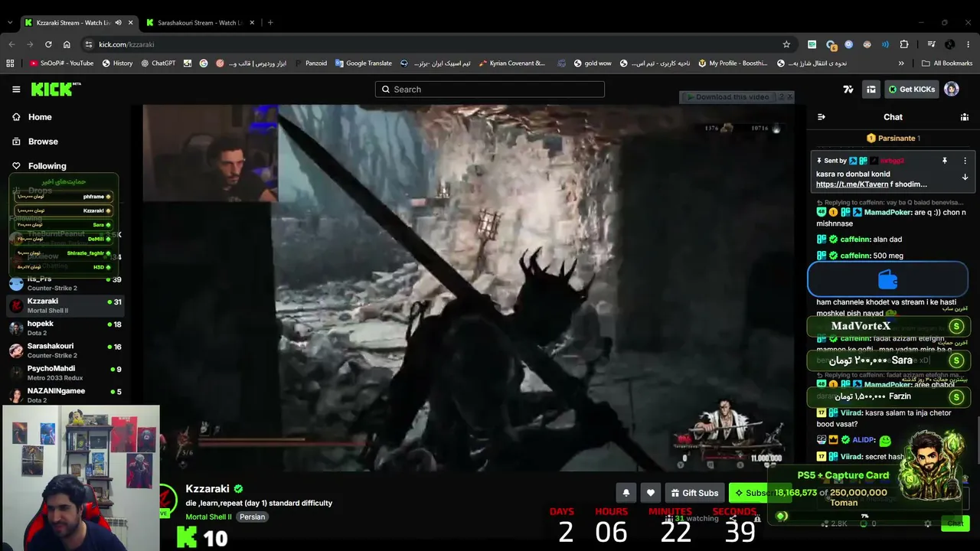Viewport: 980px width, 551px height.
Task: Select NAZANINgamee in followed channels list
Action: (66, 395)
